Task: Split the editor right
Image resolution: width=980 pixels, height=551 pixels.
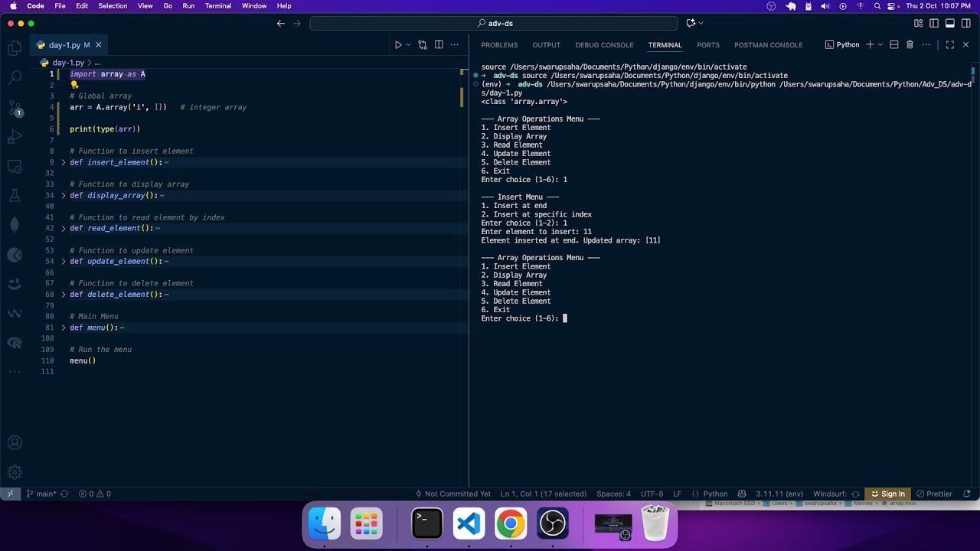Action: click(x=439, y=45)
